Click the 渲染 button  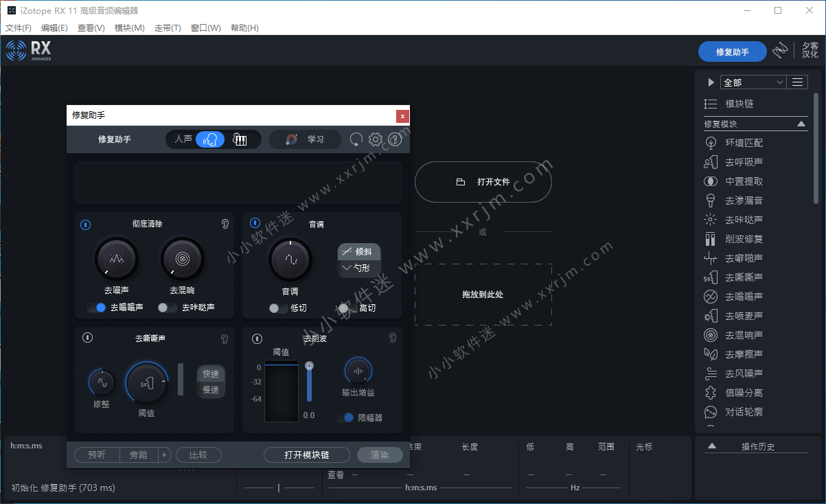click(x=380, y=455)
